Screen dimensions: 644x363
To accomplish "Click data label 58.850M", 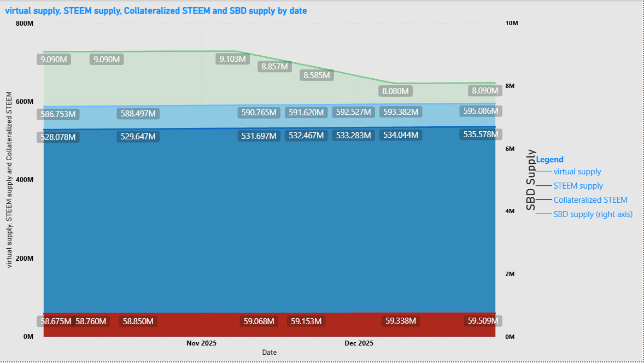I will [x=138, y=321].
